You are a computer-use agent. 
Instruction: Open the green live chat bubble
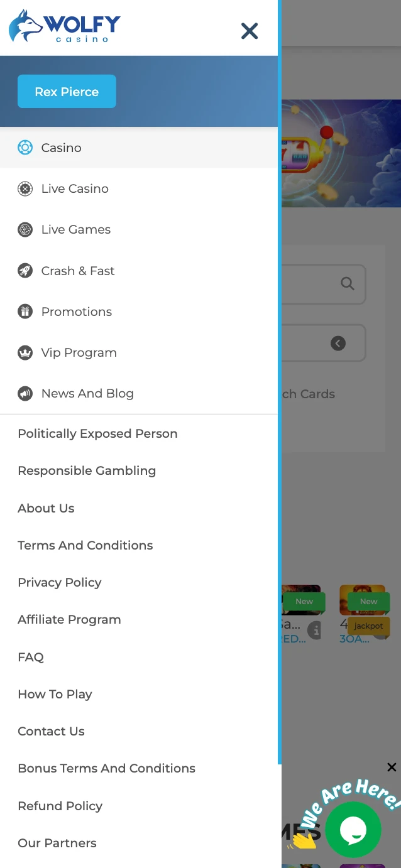pos(353,830)
